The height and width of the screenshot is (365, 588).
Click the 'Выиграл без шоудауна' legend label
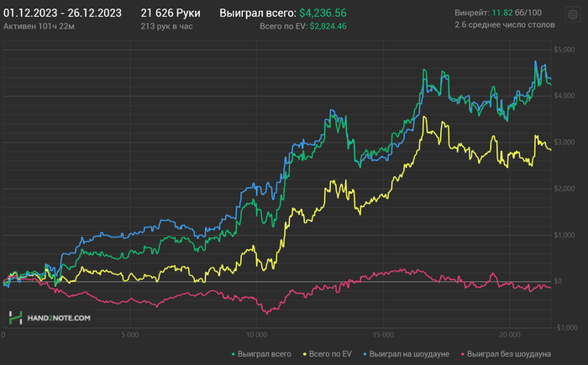tap(509, 354)
